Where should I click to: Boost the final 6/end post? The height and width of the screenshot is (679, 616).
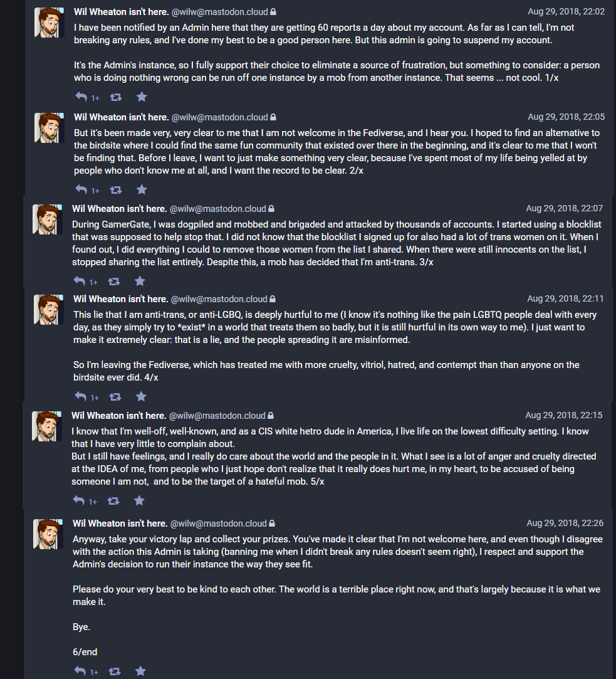(x=115, y=671)
